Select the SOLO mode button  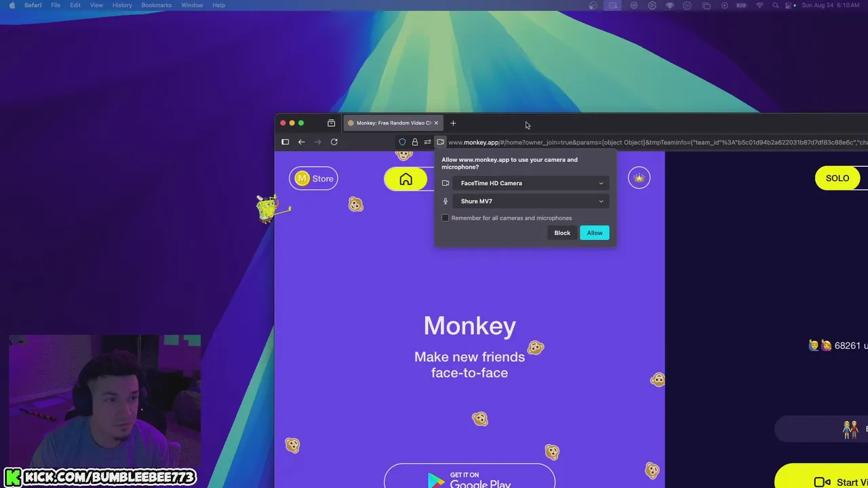(837, 178)
